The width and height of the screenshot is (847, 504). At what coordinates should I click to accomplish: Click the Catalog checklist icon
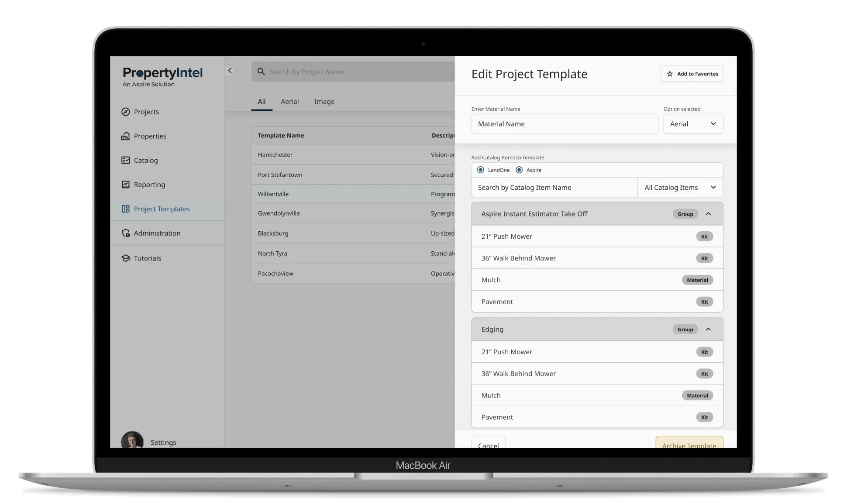point(126,160)
